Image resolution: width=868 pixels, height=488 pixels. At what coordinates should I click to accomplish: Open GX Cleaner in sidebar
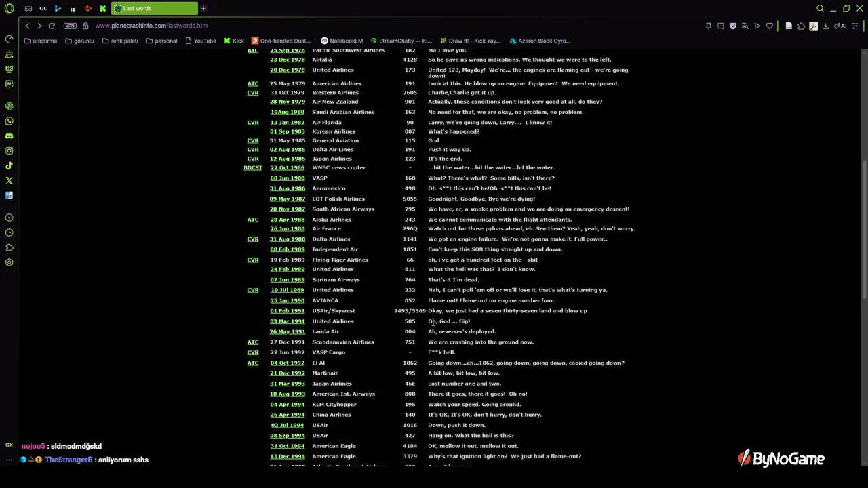tap(9, 54)
